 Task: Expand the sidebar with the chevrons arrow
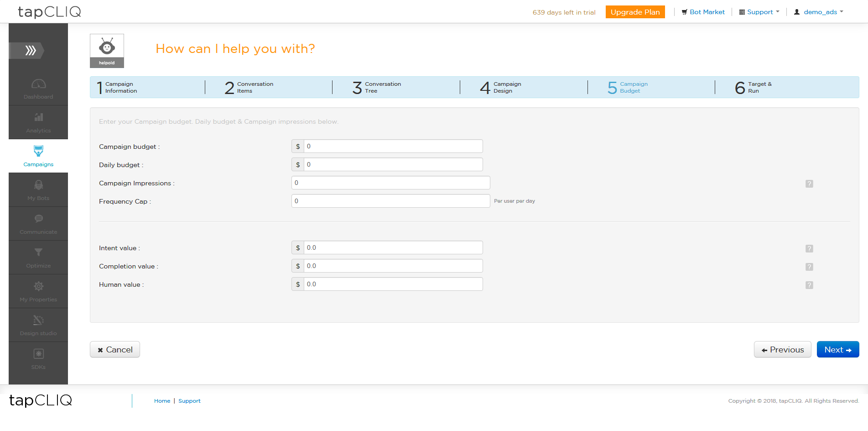pyautogui.click(x=27, y=50)
